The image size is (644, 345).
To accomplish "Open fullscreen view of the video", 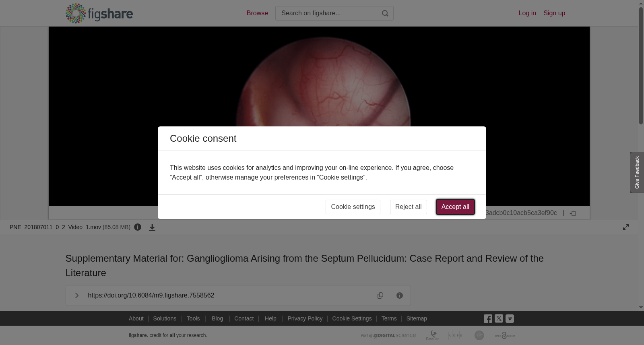I will pyautogui.click(x=626, y=227).
